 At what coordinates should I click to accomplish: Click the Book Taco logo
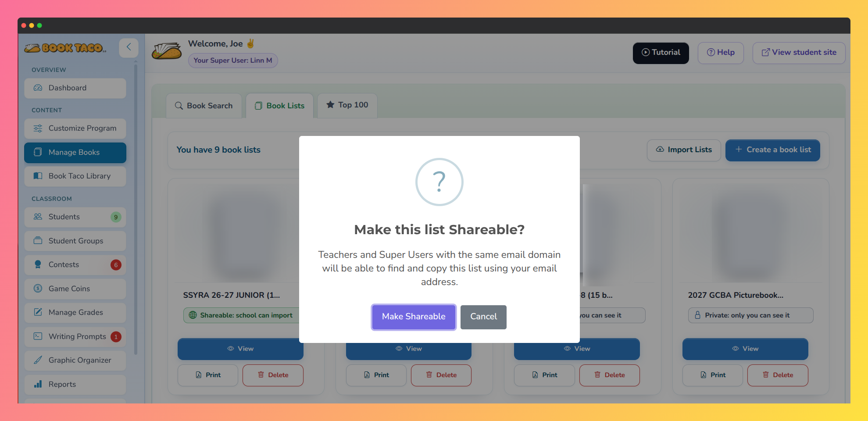coord(65,48)
